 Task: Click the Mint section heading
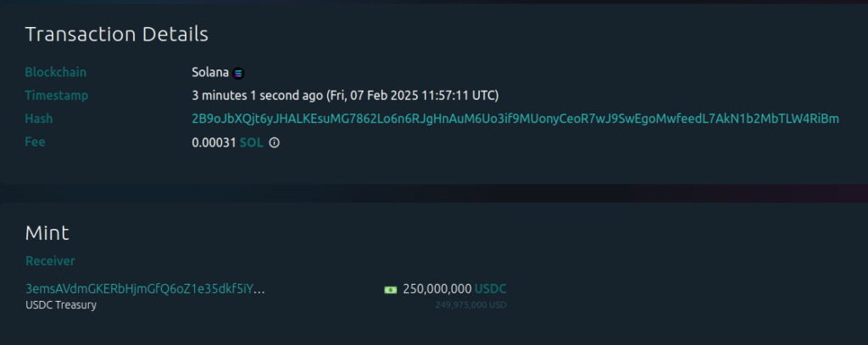pyautogui.click(x=47, y=233)
